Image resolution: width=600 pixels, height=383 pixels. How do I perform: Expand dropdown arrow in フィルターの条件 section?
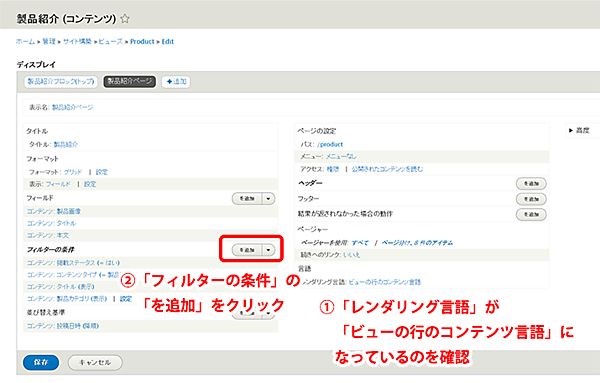click(268, 250)
